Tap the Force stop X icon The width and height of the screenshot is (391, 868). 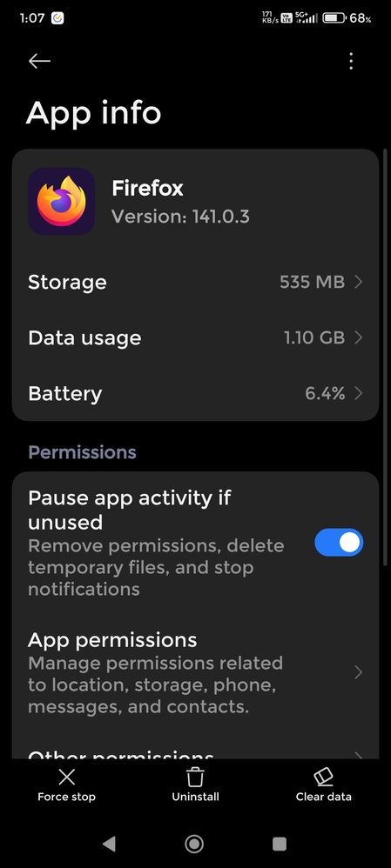click(66, 778)
